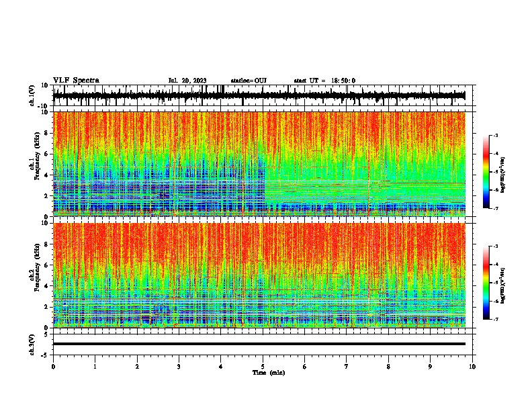Click ch.1 color bar log(PSD) units label
This screenshot has width=532, height=411.
pos(503,175)
